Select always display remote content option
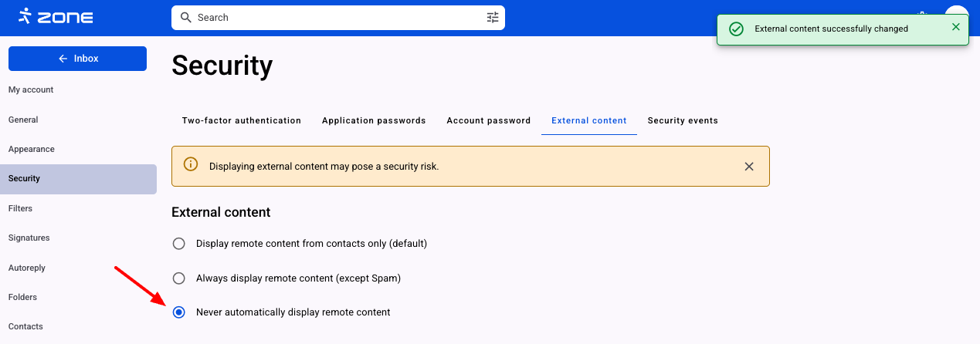The width and height of the screenshot is (980, 344). tap(179, 278)
